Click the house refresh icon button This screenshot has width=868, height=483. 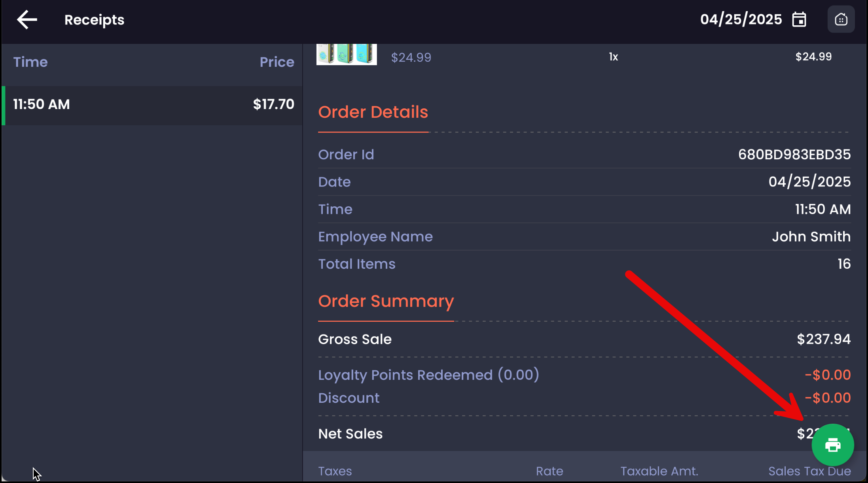coord(841,19)
